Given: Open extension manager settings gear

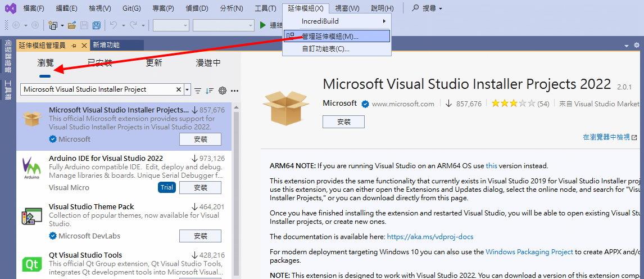Looking at the screenshot, I should [x=223, y=91].
